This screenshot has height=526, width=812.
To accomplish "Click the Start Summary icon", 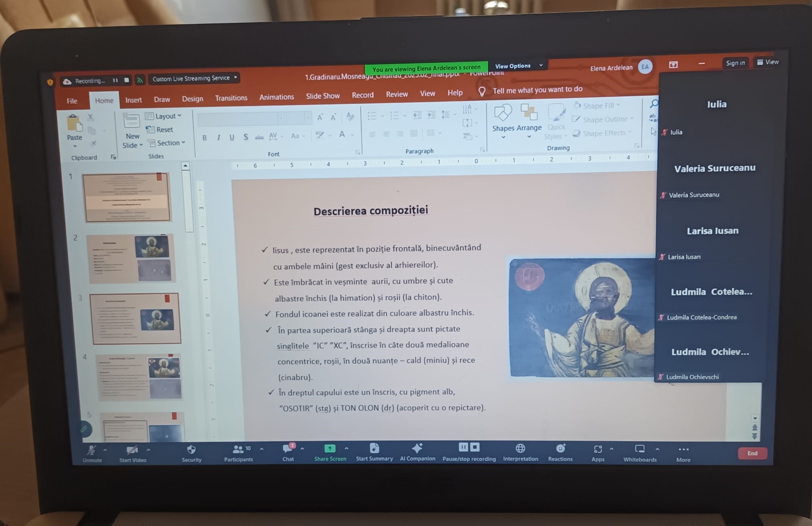I will [x=374, y=448].
